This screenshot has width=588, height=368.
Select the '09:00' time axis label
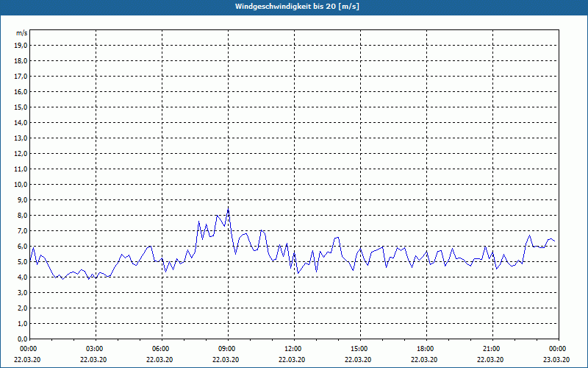[228, 349]
